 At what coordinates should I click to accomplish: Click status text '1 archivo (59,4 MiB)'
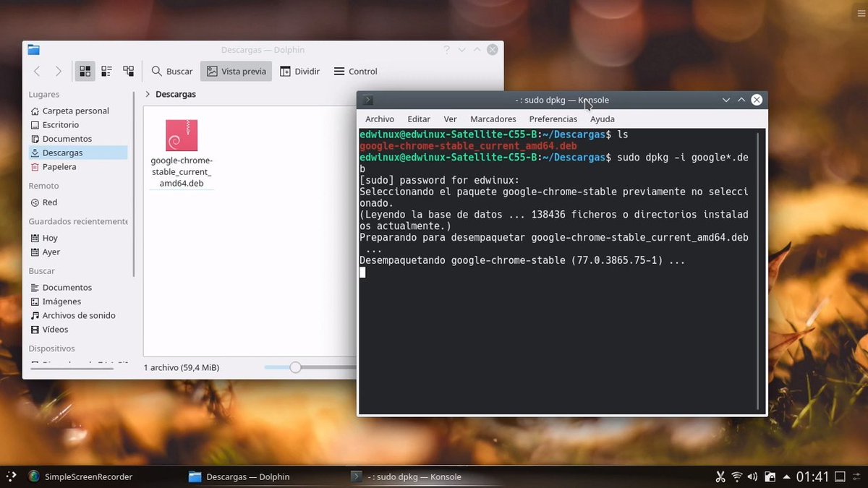click(x=182, y=367)
